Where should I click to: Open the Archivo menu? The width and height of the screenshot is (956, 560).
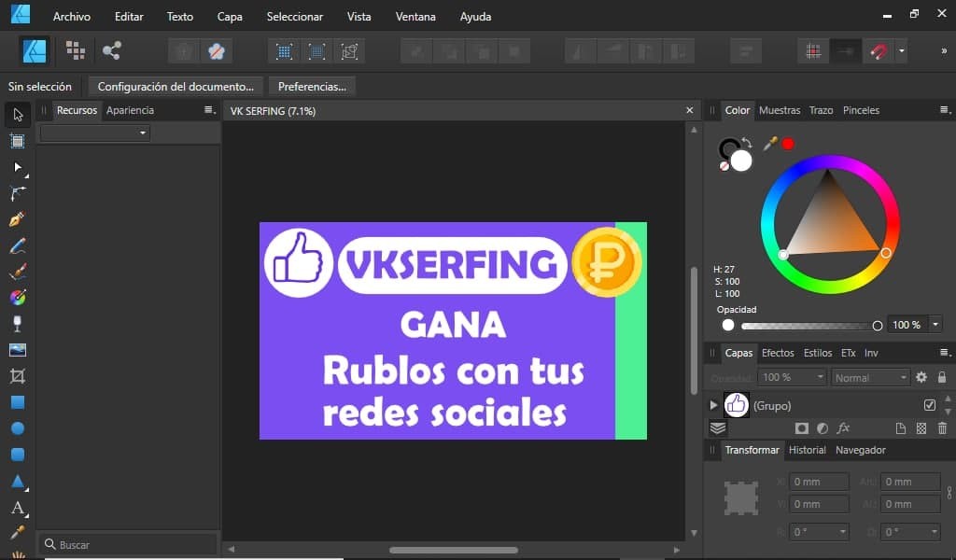pos(71,17)
